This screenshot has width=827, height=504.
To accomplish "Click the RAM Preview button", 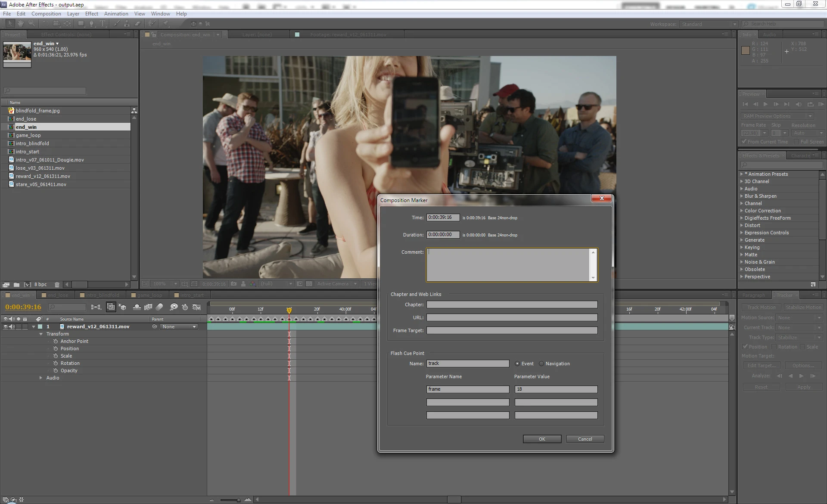I will coord(821,104).
